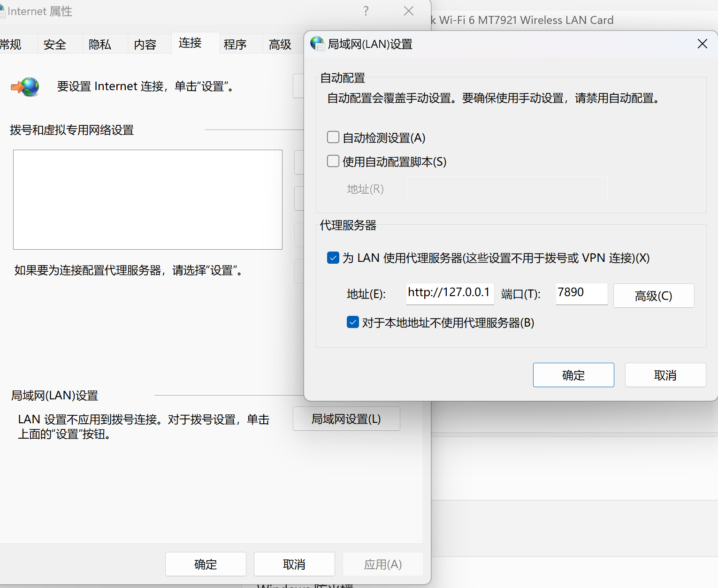This screenshot has width=718, height=588.
Task: Enable 自动检测设置 checkbox
Action: pyautogui.click(x=333, y=137)
